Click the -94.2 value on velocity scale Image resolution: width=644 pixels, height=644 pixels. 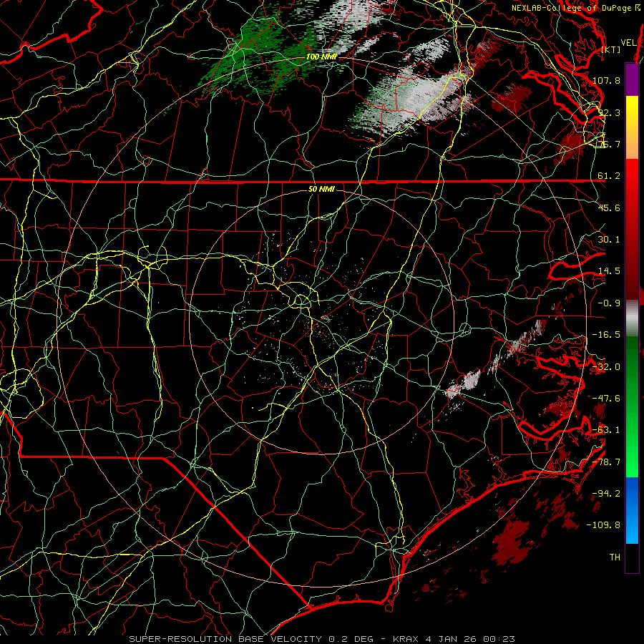tap(607, 494)
